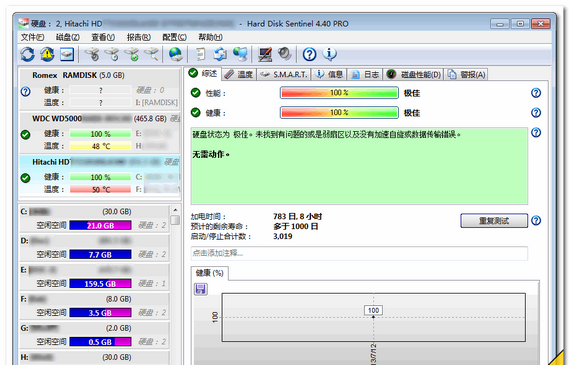Click the help icon beside 性能 bar

536,93
